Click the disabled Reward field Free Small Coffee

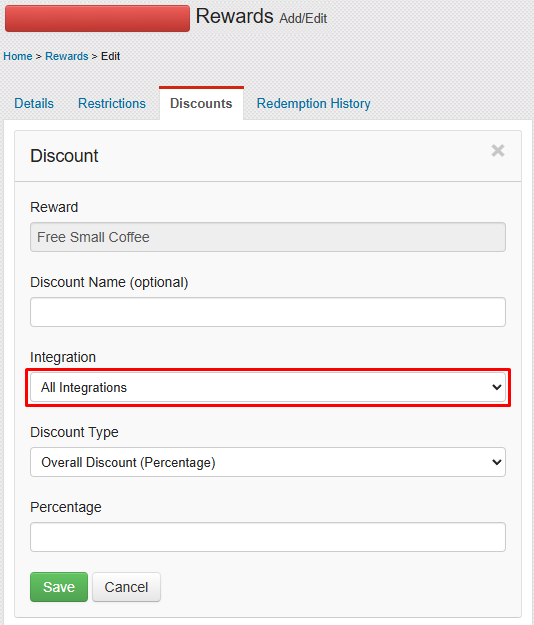tap(268, 237)
